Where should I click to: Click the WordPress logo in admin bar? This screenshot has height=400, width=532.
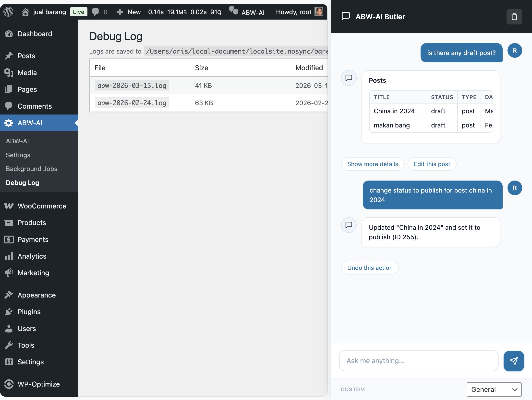tap(9, 12)
